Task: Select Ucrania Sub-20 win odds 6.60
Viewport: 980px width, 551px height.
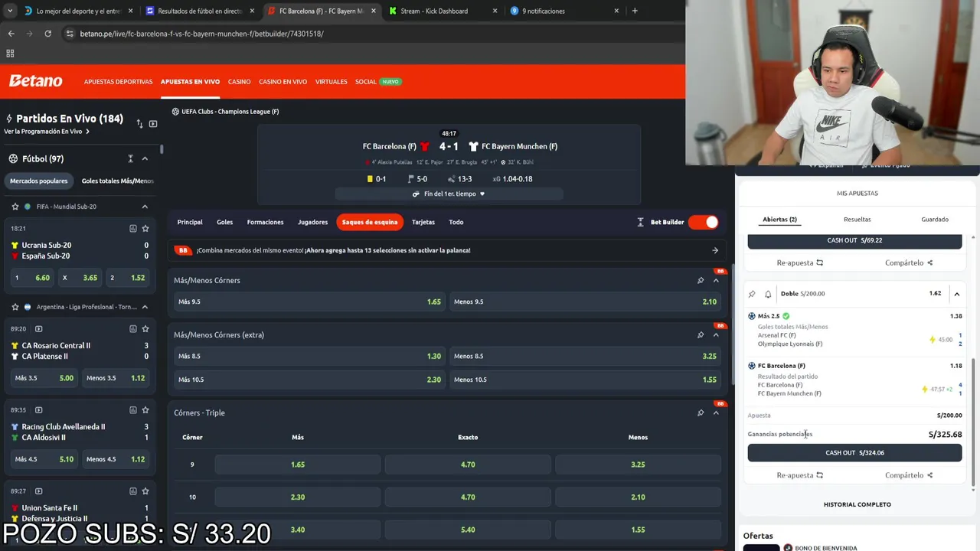Action: tap(32, 278)
